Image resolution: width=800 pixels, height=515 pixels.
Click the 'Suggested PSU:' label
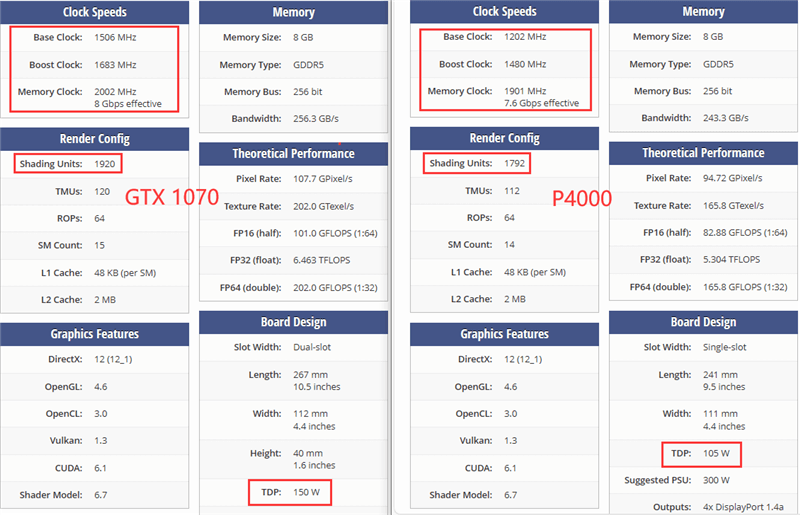(x=658, y=480)
